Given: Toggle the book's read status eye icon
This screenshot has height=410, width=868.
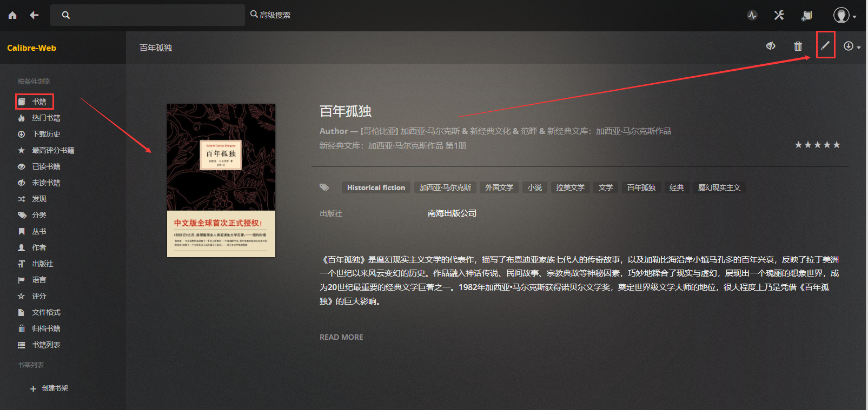Looking at the screenshot, I should (x=771, y=46).
